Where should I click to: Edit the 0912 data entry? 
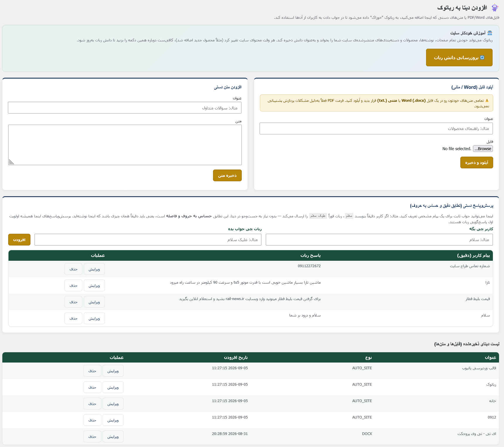point(113,420)
